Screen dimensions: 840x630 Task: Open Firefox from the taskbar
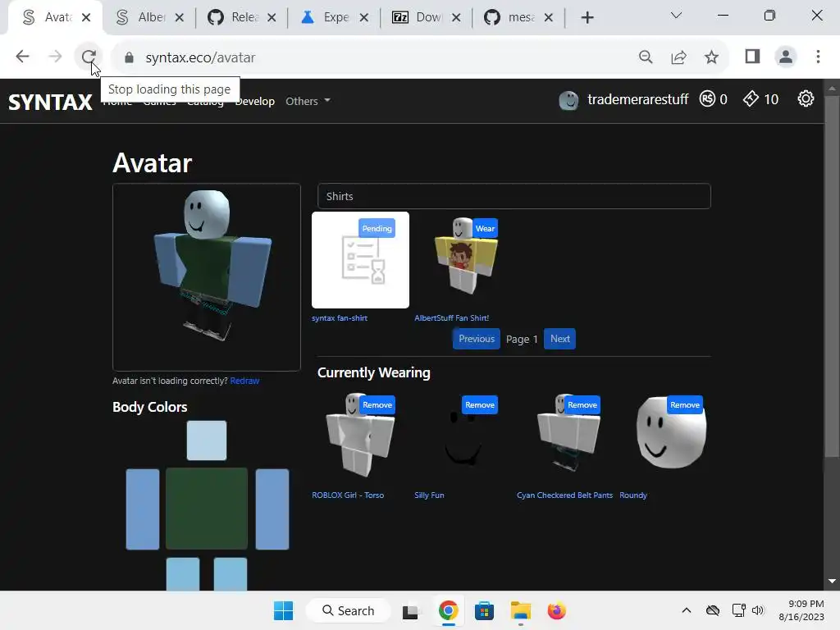(557, 610)
